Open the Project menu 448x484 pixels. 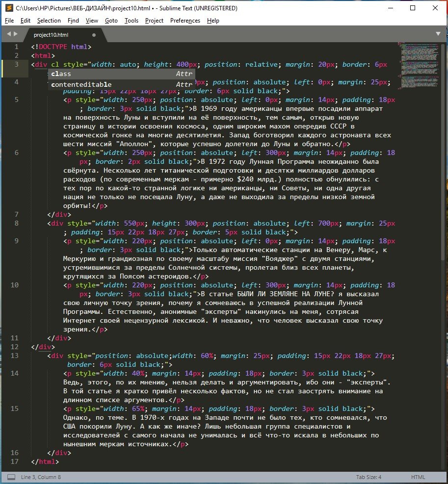pos(154,21)
